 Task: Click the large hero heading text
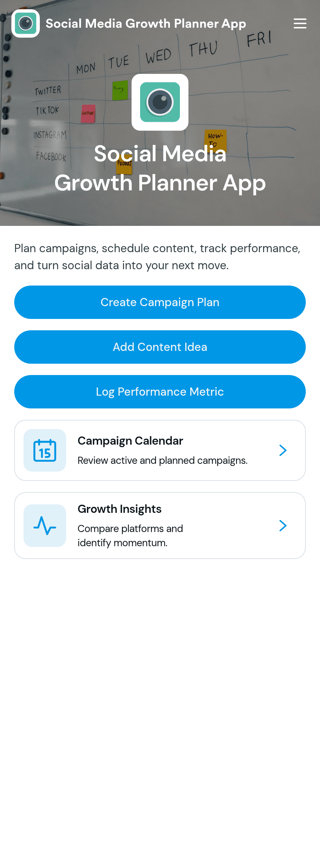coord(160,168)
